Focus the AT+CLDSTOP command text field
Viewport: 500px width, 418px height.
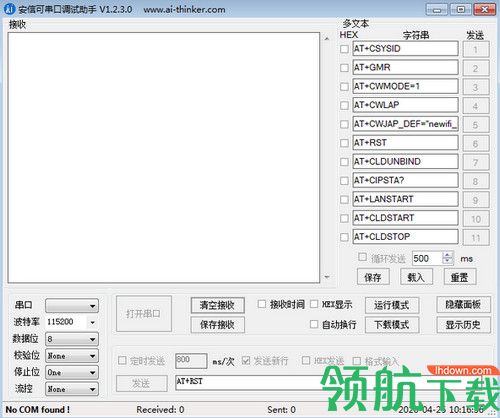point(405,237)
